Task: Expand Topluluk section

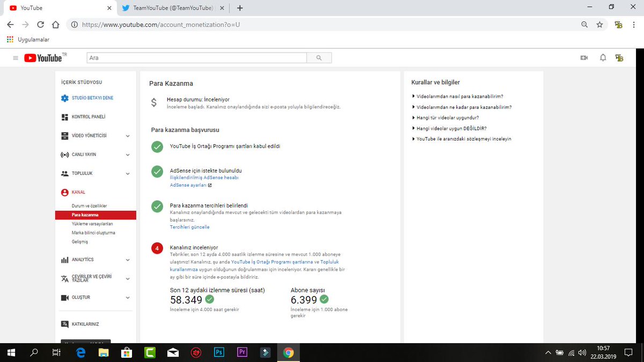Action: coord(127,174)
